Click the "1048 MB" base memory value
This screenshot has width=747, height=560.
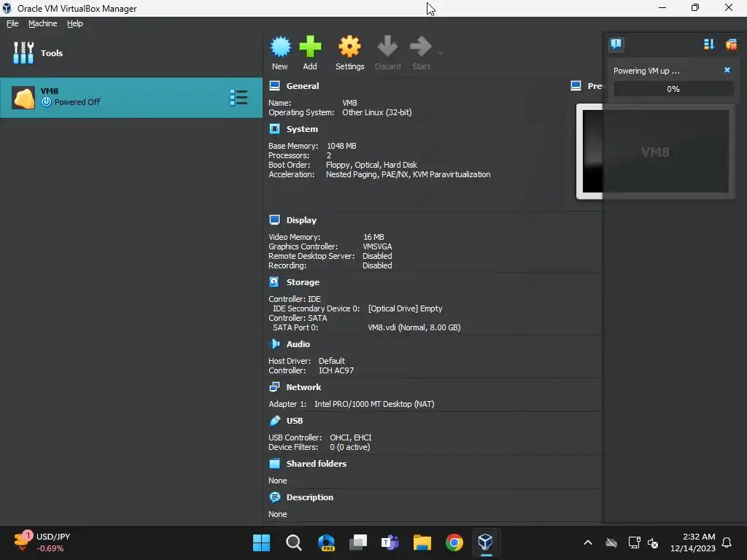pos(341,146)
